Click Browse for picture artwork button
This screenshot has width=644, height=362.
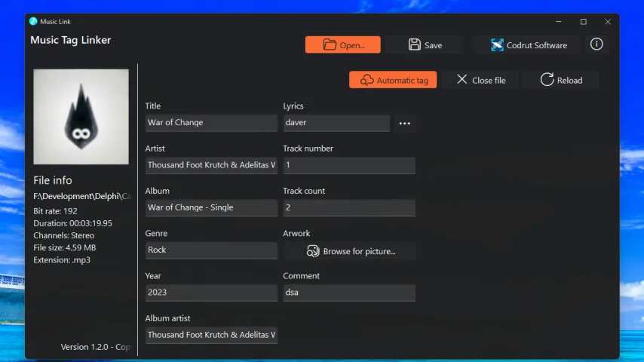tap(350, 251)
